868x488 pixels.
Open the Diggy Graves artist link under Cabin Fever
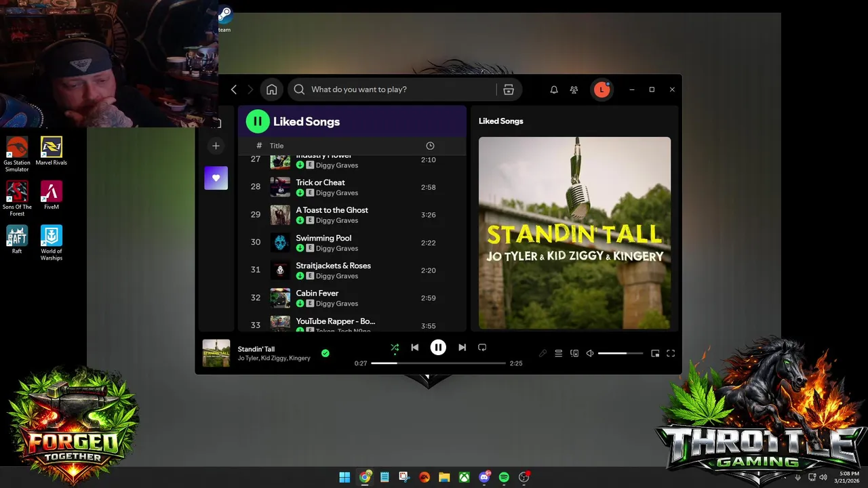336,304
